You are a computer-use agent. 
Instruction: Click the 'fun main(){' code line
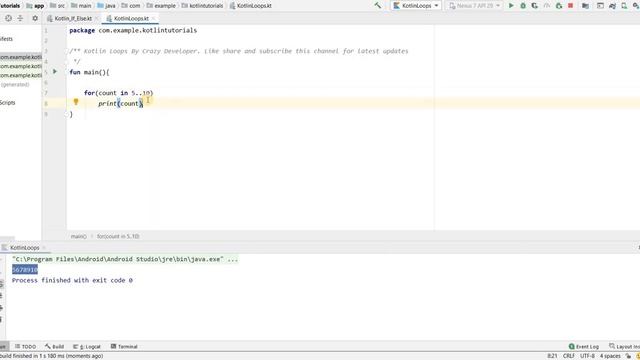89,72
